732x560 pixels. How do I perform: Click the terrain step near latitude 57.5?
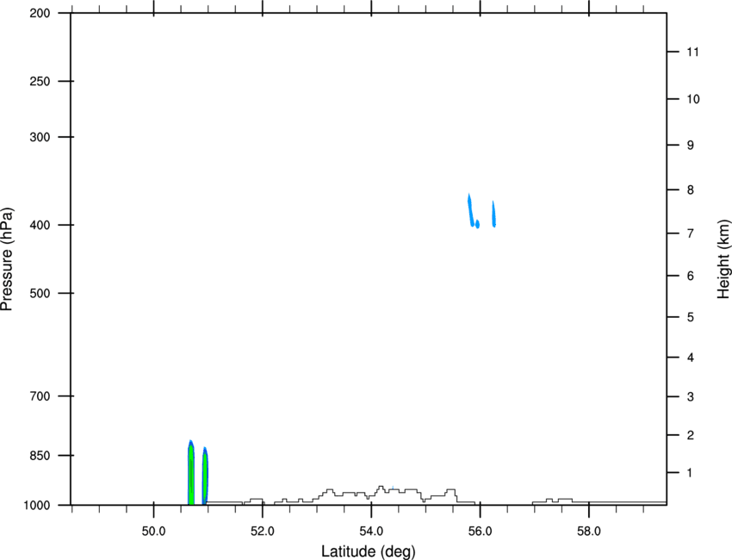[565, 501]
